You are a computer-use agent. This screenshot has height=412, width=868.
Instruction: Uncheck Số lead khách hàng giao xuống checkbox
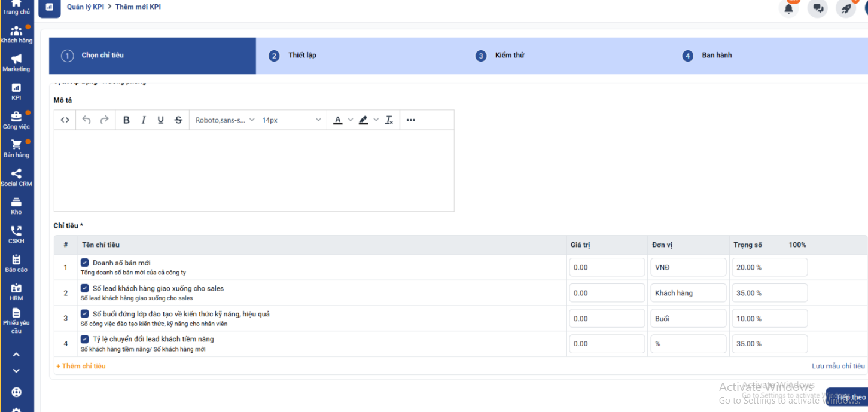tap(85, 288)
